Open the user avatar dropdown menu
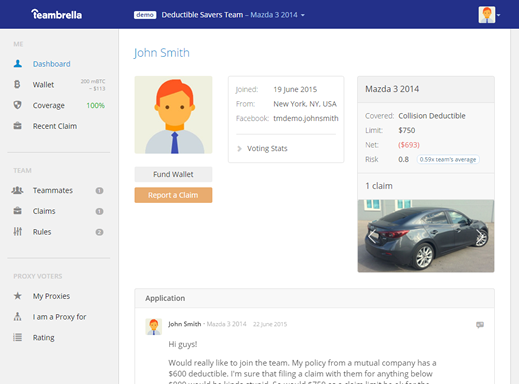The height and width of the screenshot is (384, 519). [489, 15]
